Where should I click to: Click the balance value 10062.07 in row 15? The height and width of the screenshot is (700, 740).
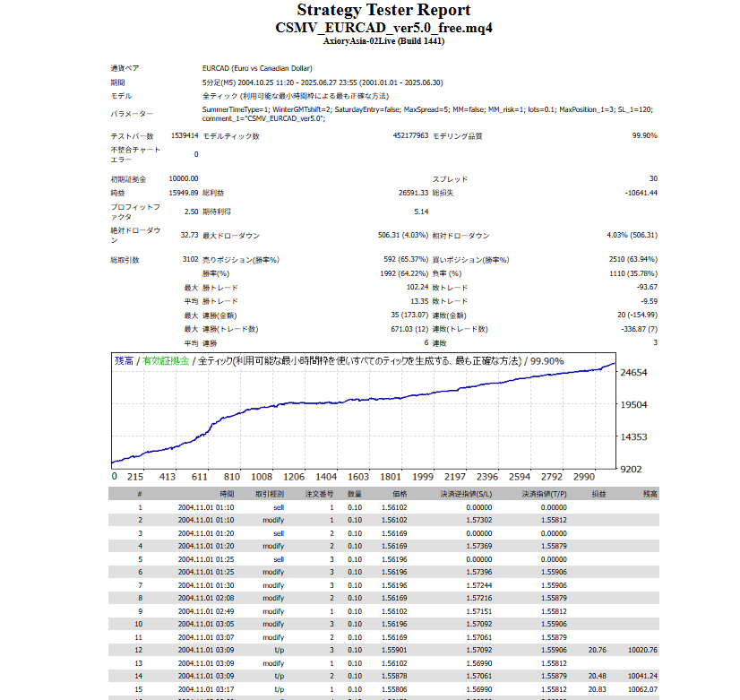pyautogui.click(x=643, y=688)
